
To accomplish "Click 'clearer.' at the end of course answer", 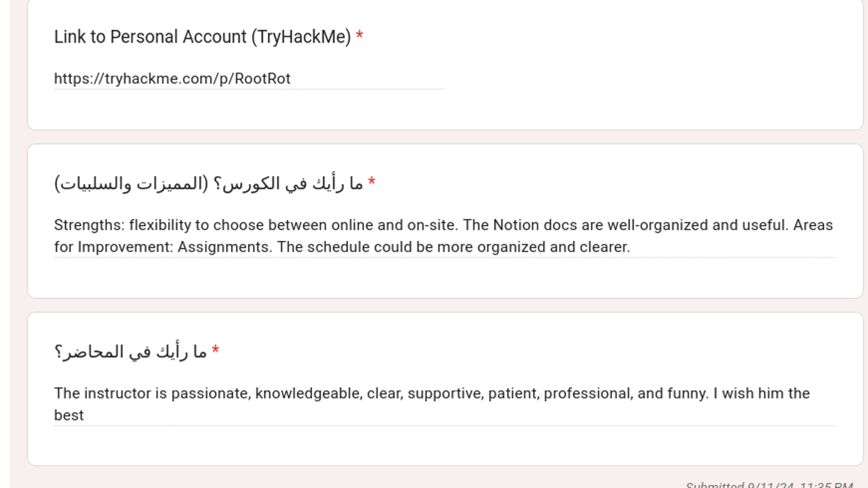I will click(x=604, y=247).
